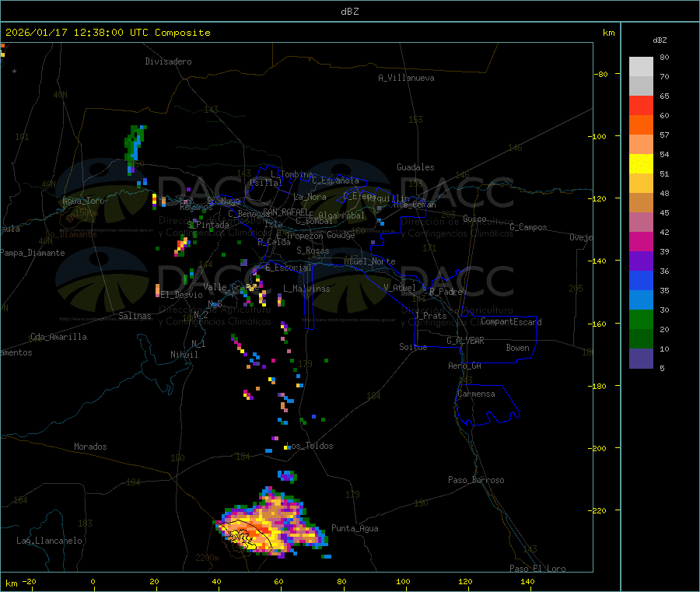Click the dark orange 60-57 dBZ swatch
700x592 pixels.
pos(641,125)
